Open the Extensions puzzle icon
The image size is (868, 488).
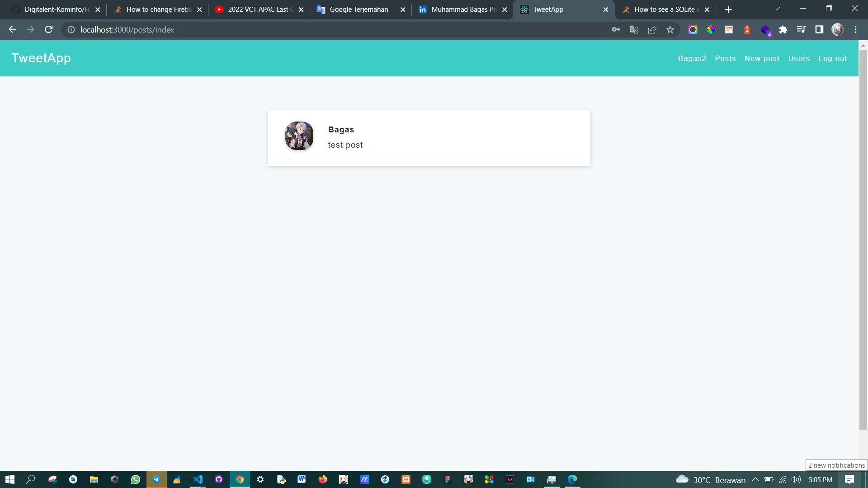783,30
